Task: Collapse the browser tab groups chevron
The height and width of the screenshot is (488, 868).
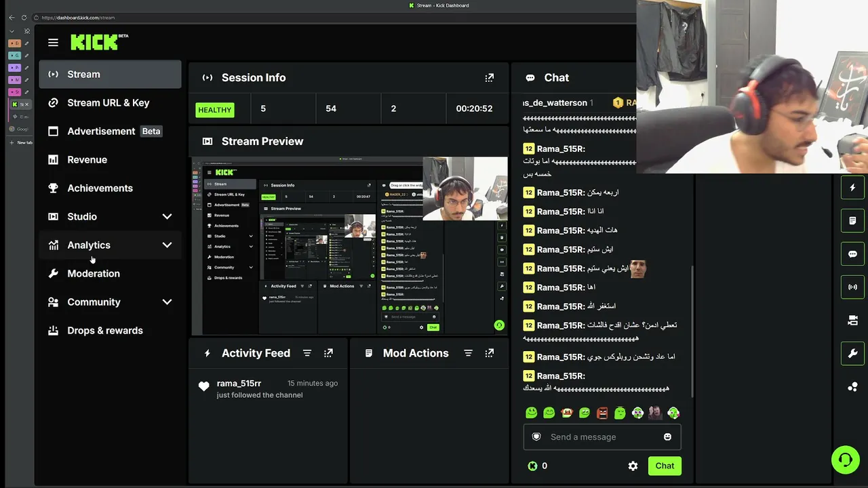Action: (x=12, y=31)
